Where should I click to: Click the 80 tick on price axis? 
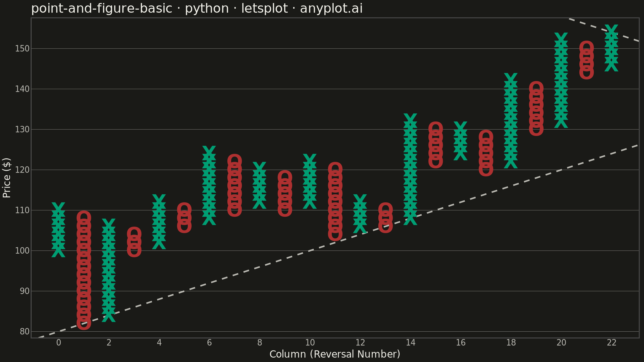coord(25,331)
